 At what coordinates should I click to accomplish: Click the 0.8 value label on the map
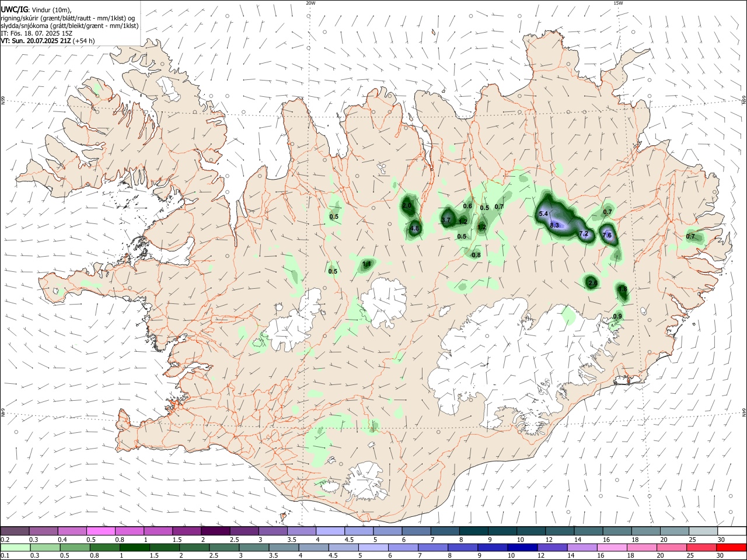click(476, 255)
